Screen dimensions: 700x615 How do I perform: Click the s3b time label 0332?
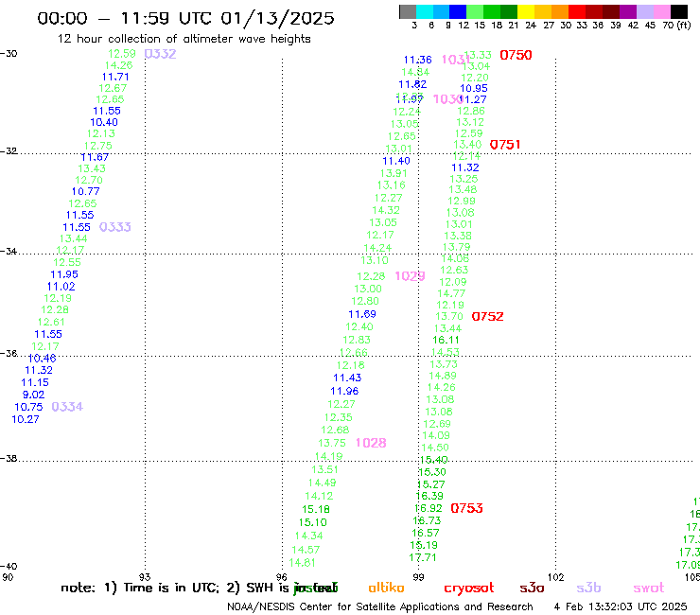[x=160, y=54]
